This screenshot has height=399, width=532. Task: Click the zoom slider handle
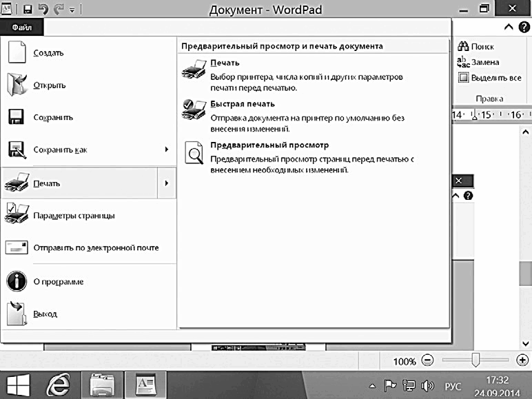point(475,360)
